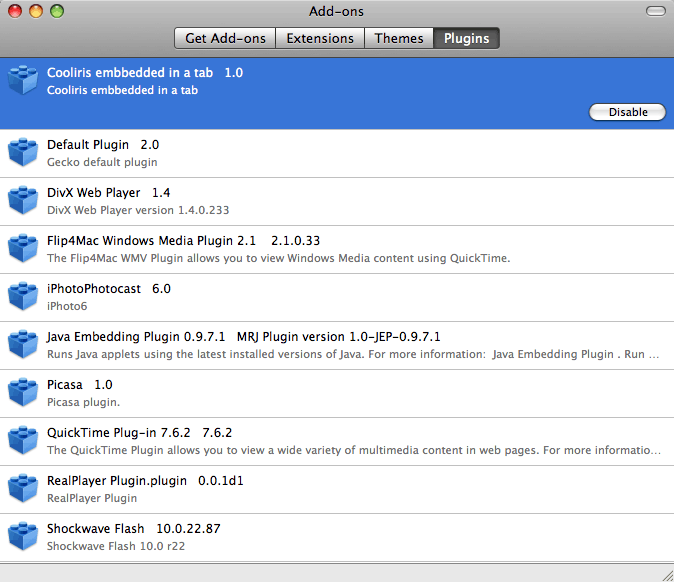Select 'RealPlayer Plugin.plugin 0.0.1d1' title
The width and height of the screenshot is (674, 582).
tap(145, 481)
